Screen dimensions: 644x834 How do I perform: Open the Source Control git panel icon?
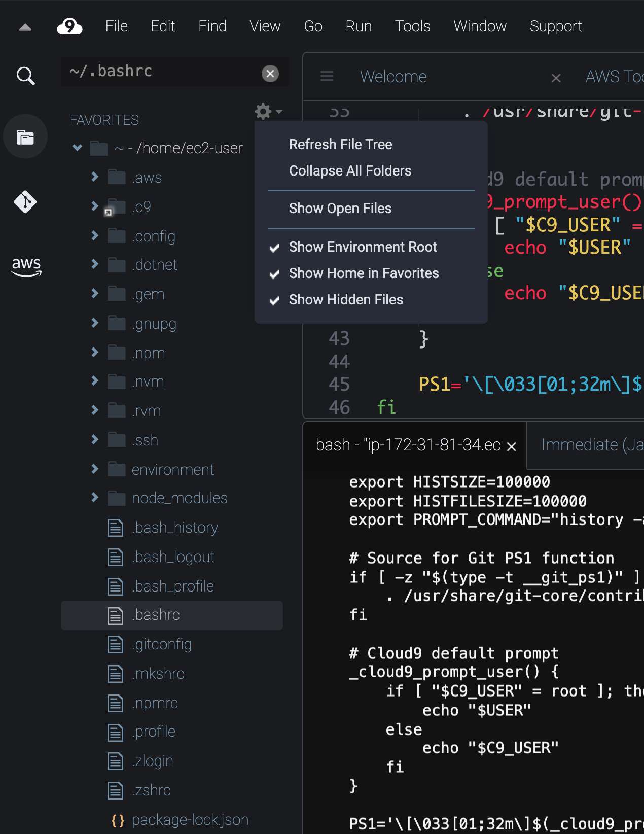[x=25, y=202]
